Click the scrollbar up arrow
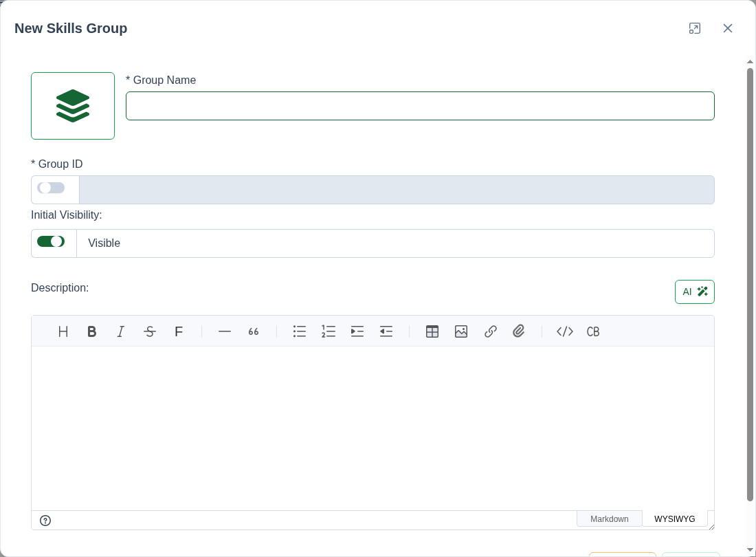The width and height of the screenshot is (756, 557). point(750,62)
